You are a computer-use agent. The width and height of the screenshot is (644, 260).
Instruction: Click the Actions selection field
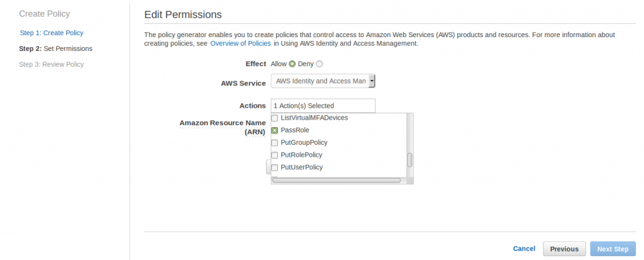[x=323, y=106]
